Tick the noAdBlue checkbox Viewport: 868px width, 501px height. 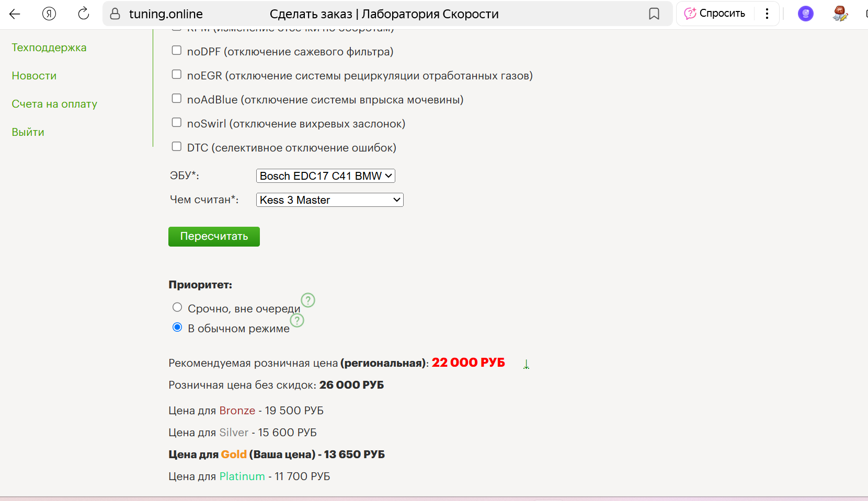pyautogui.click(x=177, y=99)
